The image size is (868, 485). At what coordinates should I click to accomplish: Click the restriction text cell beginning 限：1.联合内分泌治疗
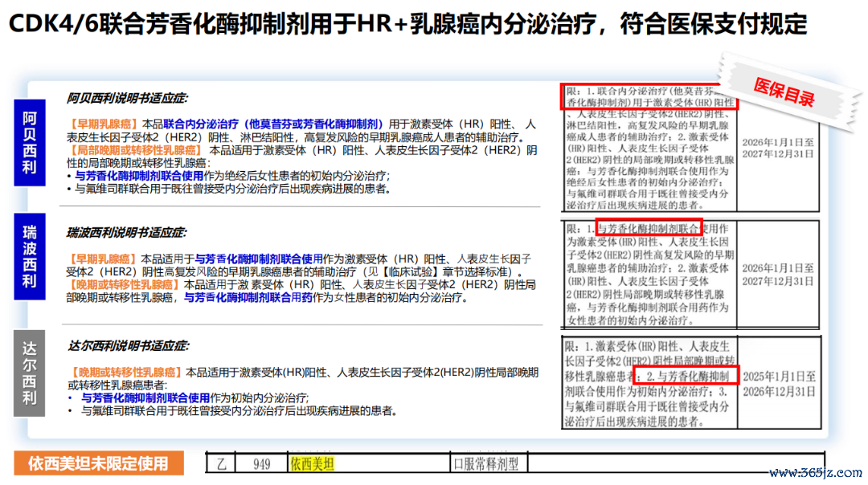tap(650, 148)
